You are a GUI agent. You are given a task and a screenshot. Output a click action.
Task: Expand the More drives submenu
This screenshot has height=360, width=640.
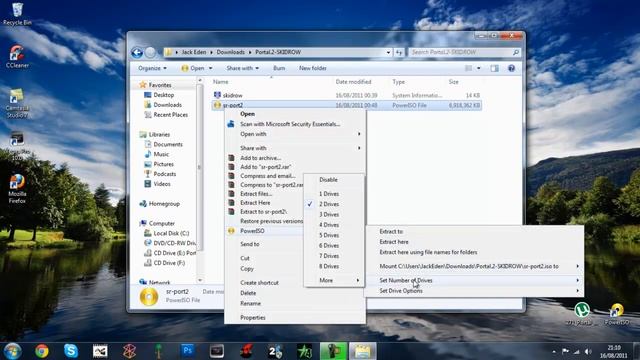pyautogui.click(x=334, y=280)
